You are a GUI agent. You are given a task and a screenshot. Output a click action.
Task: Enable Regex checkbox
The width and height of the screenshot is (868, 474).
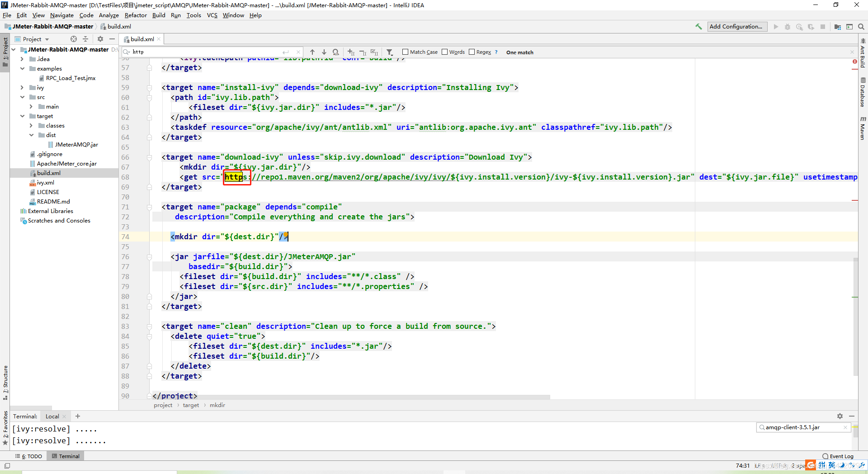click(x=472, y=52)
